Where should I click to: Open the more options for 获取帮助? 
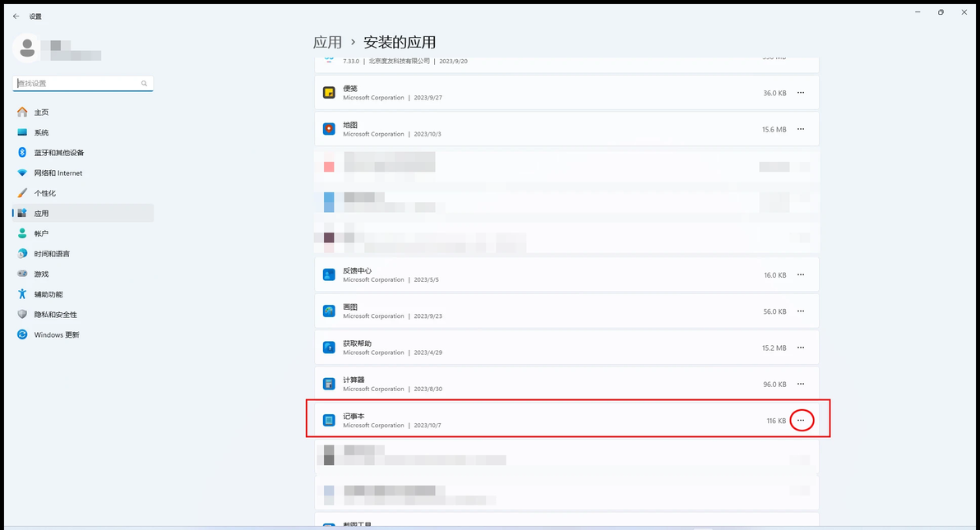(x=801, y=348)
